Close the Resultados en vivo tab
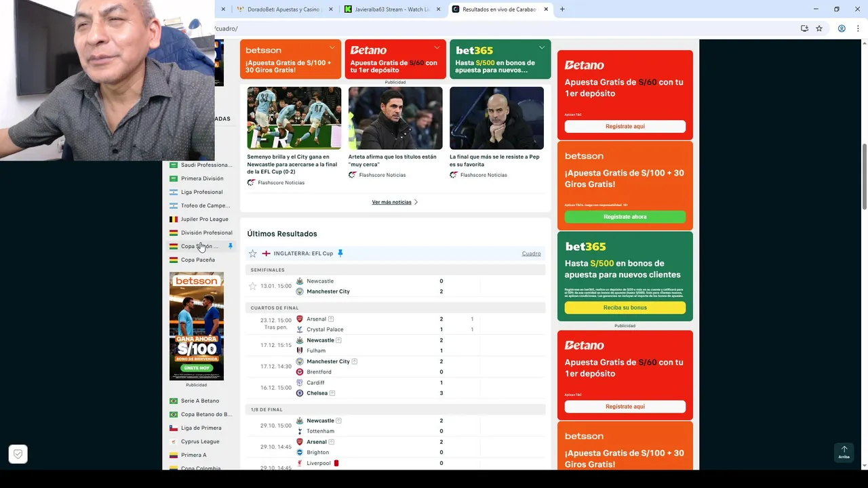The height and width of the screenshot is (488, 868). pyautogui.click(x=546, y=9)
